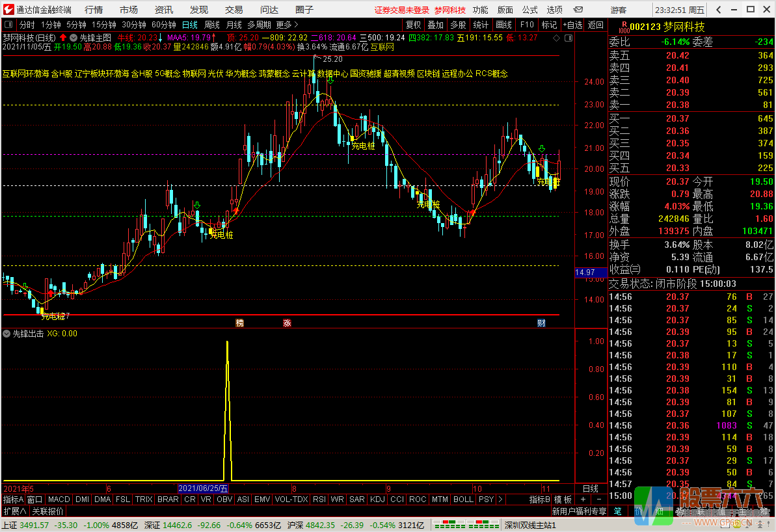This screenshot has height=532, width=776.
Task: Toggle the side panel icon beside 分时
Action: 8,25
